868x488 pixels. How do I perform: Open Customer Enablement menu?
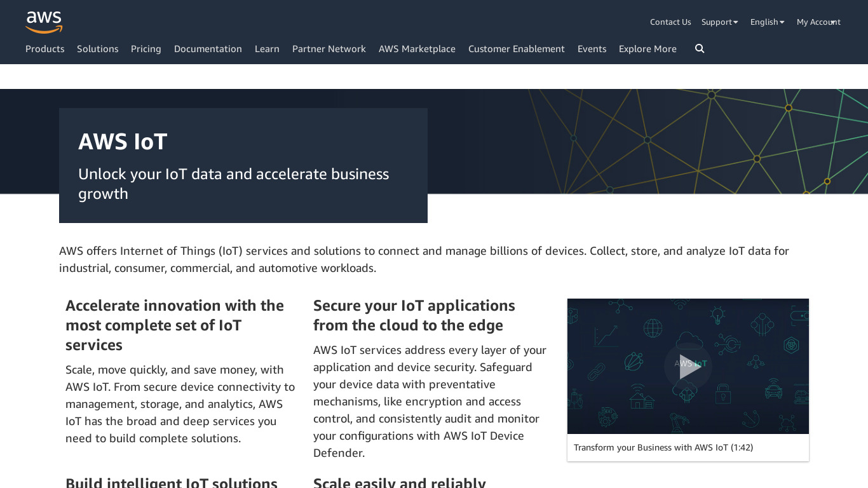tap(517, 49)
